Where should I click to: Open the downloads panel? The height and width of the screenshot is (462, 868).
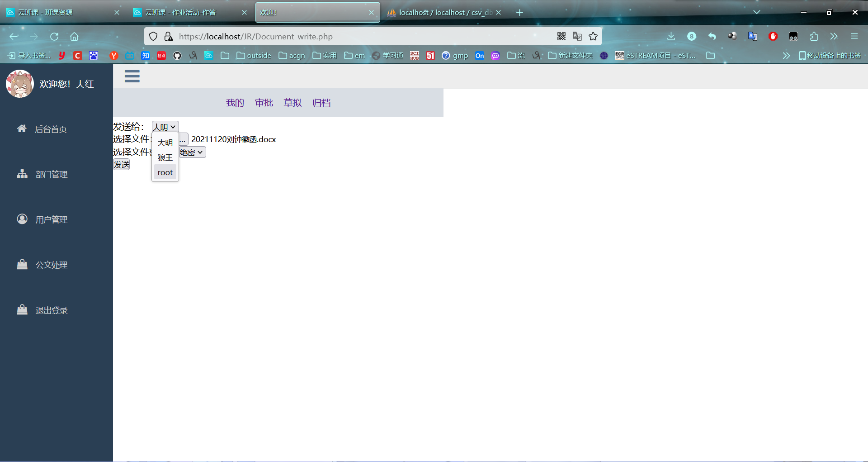[x=671, y=37]
